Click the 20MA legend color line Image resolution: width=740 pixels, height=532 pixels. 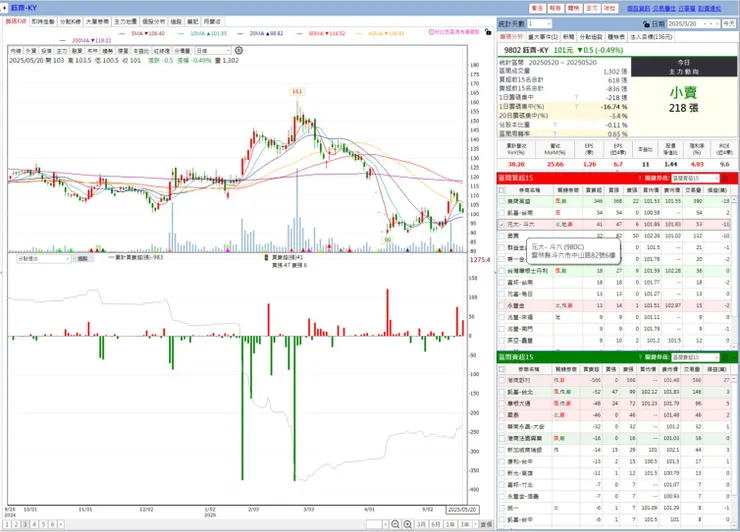pos(241,34)
